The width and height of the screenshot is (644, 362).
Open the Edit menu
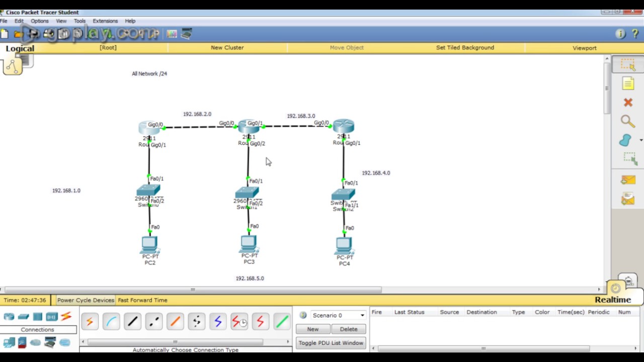coord(19,21)
